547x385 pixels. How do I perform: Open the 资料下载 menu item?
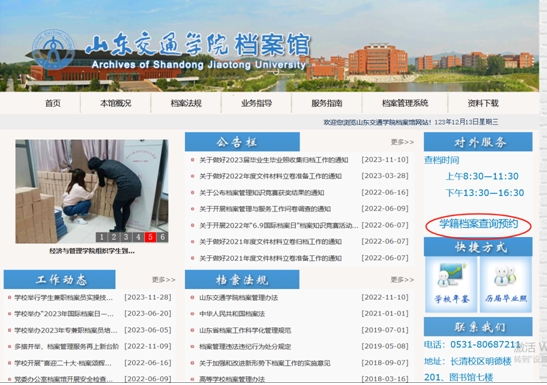coord(483,103)
